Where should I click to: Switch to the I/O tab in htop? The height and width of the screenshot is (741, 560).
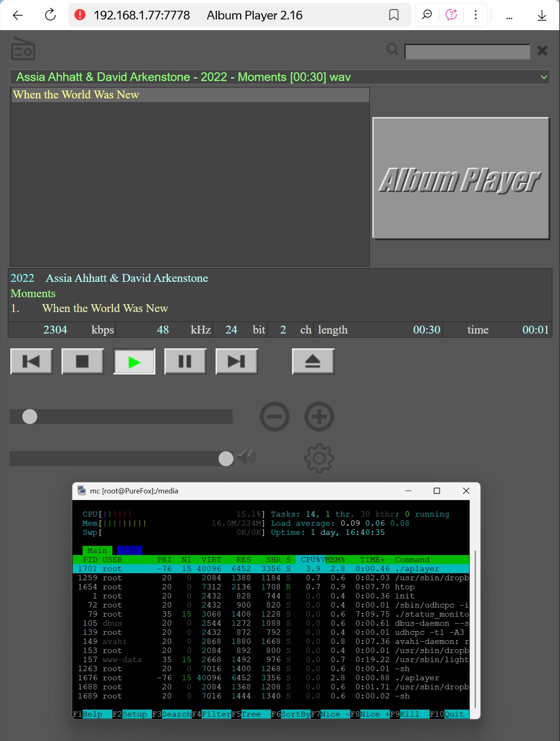[130, 550]
